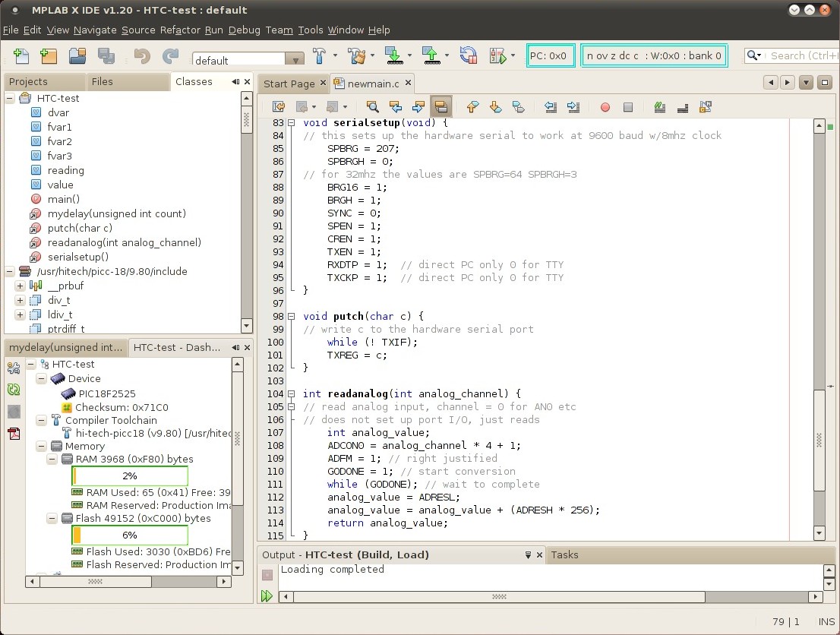This screenshot has width=840, height=635.
Task: Click the Go to Header/Source icon
Action: [706, 106]
